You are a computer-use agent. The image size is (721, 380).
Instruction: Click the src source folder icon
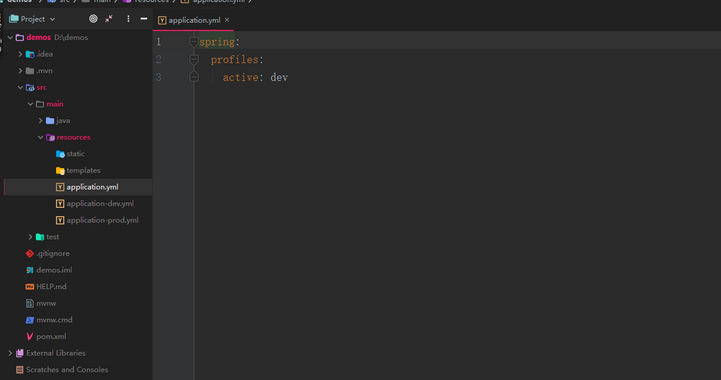click(x=30, y=87)
